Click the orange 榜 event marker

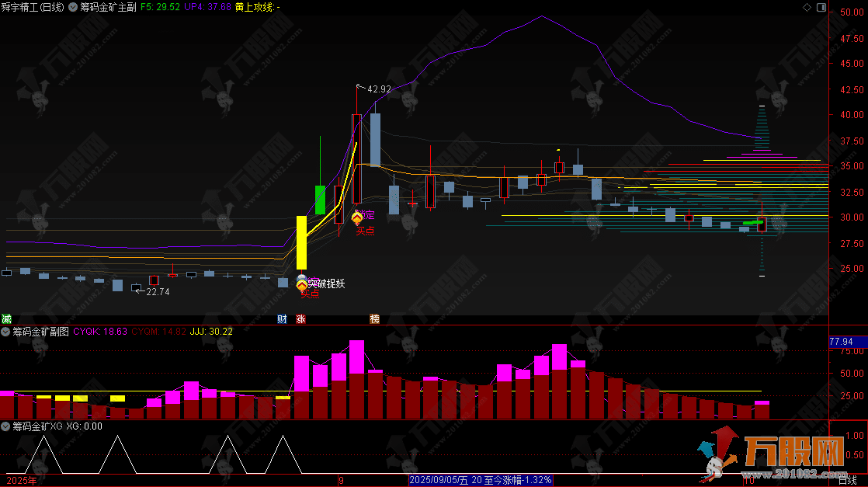[375, 318]
